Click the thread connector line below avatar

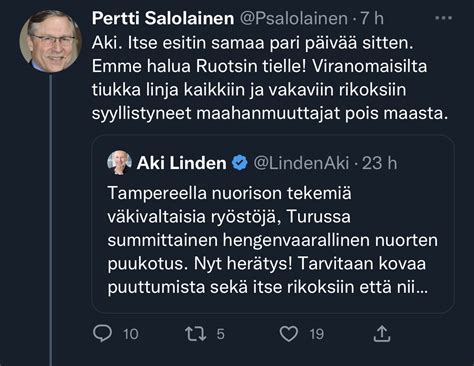51,220
